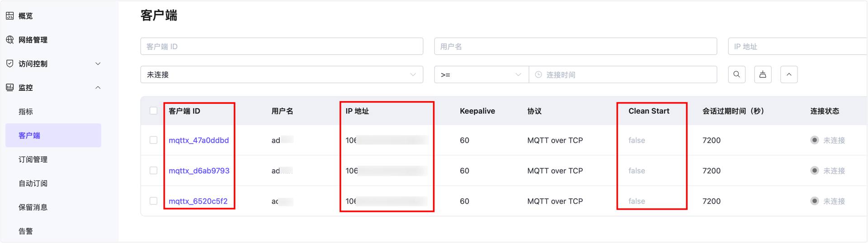Focus the IP 地址 search field
The image size is (868, 243).
(798, 47)
